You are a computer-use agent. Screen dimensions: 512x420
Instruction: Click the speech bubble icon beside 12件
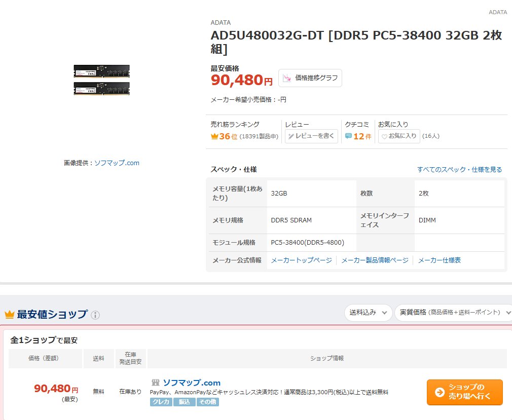[348, 136]
